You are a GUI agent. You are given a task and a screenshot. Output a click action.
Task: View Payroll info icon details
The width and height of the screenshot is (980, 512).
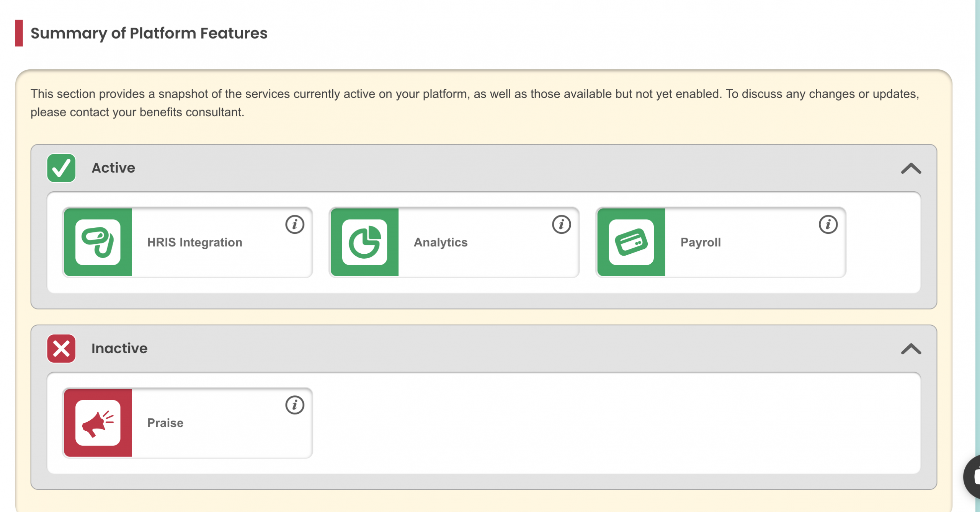tap(828, 225)
